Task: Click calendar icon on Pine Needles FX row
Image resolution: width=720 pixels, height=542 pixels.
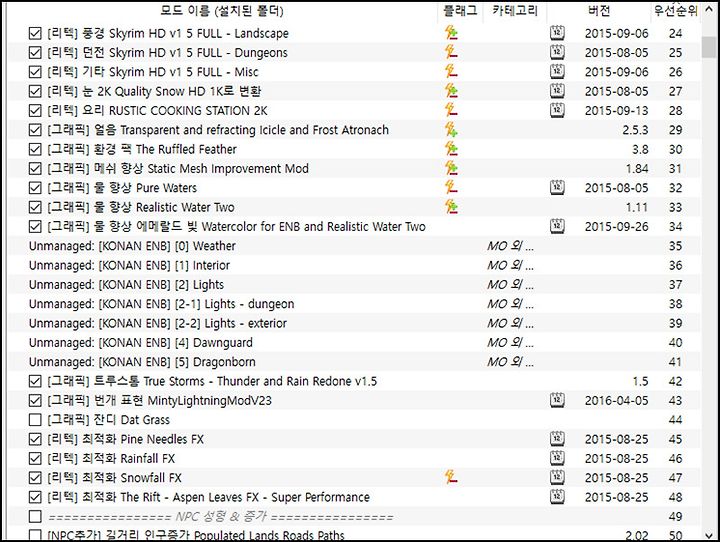Action: click(x=557, y=439)
